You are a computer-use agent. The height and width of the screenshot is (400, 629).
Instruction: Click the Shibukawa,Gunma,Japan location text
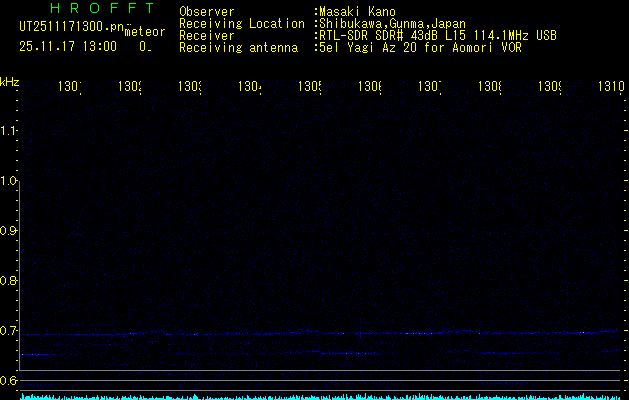pyautogui.click(x=392, y=23)
